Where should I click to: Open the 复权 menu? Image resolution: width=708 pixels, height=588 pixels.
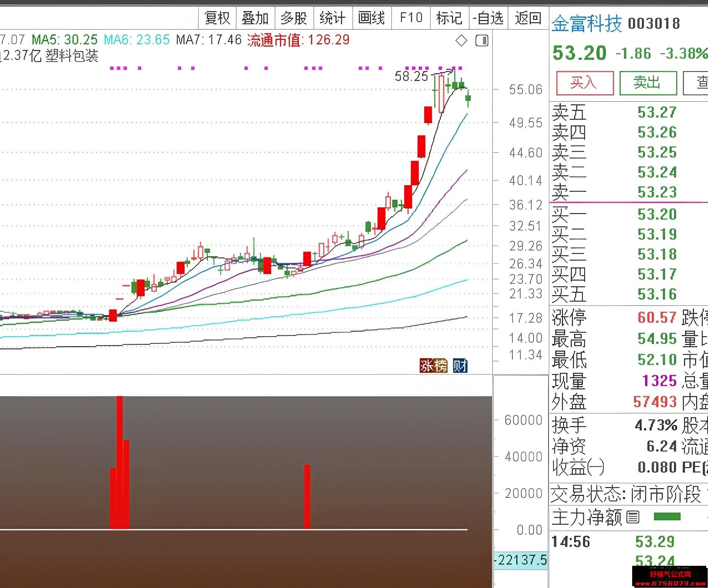218,18
